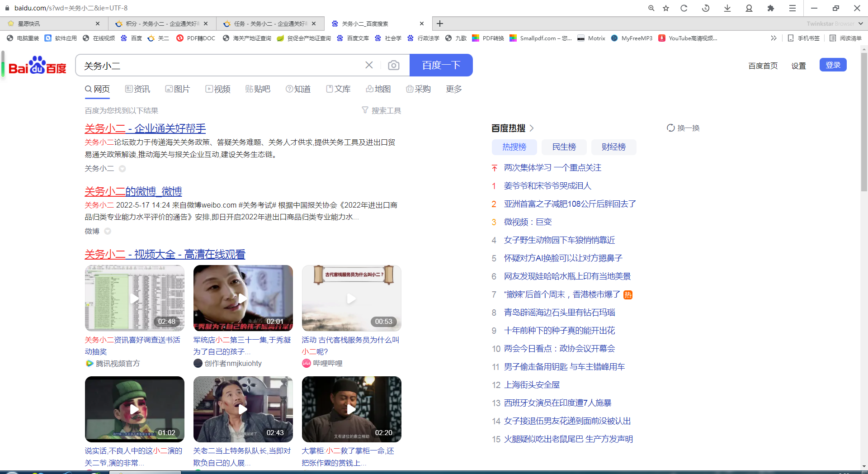Select the 采购 search category
Viewport: 868px width, 474px height.
click(x=418, y=89)
